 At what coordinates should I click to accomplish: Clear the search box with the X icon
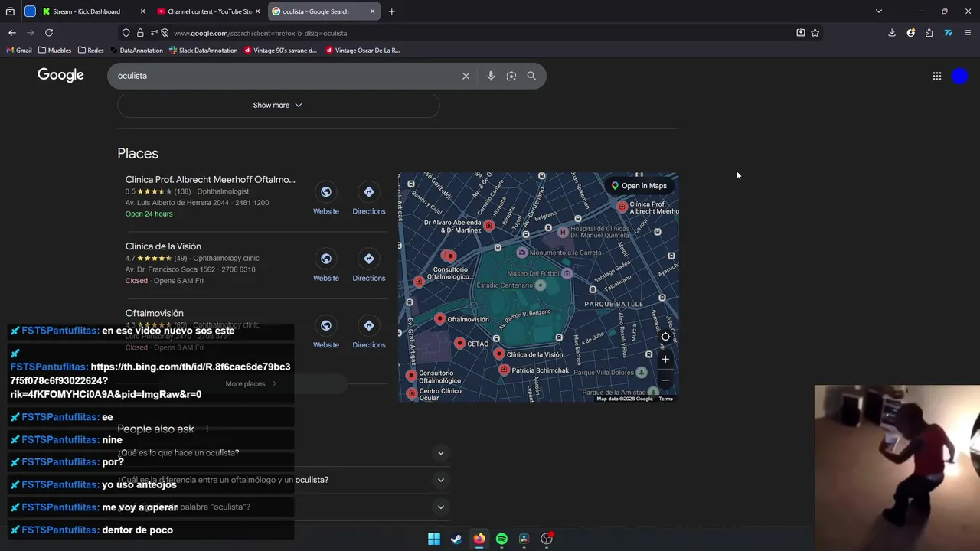pos(465,76)
